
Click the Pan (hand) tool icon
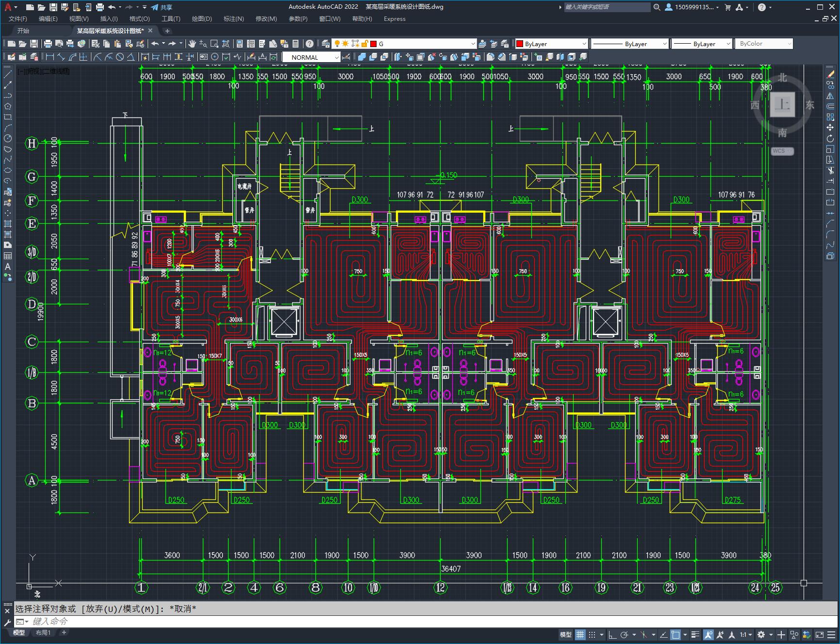click(192, 44)
